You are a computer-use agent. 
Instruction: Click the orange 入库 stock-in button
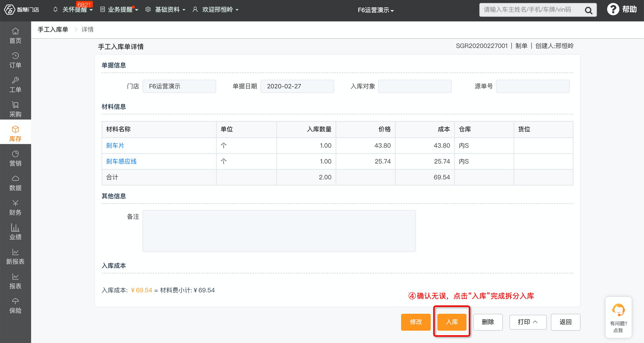[x=452, y=322]
